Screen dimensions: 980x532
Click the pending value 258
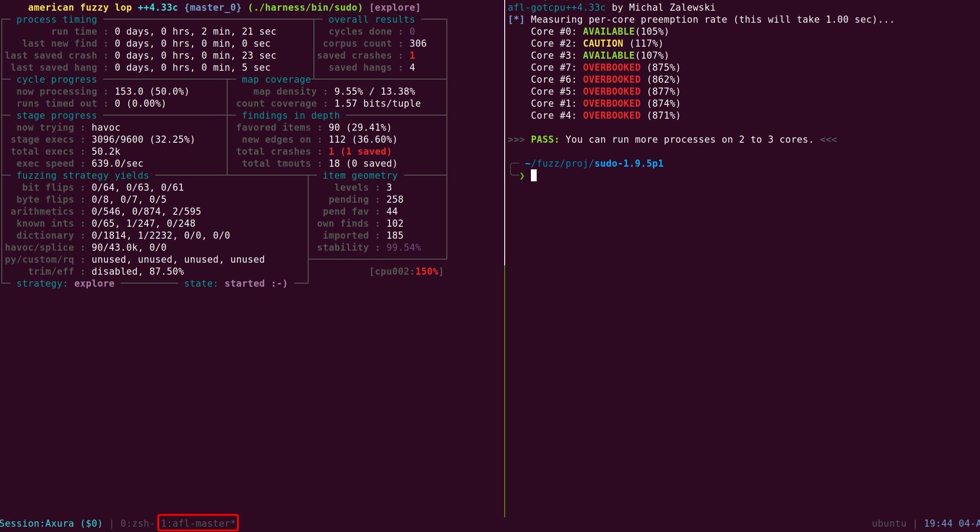click(395, 199)
